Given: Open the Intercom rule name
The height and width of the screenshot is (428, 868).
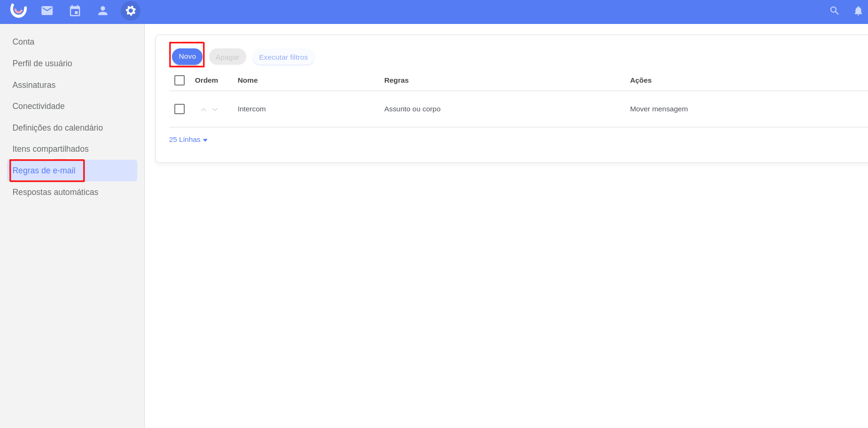Looking at the screenshot, I should tap(251, 109).
